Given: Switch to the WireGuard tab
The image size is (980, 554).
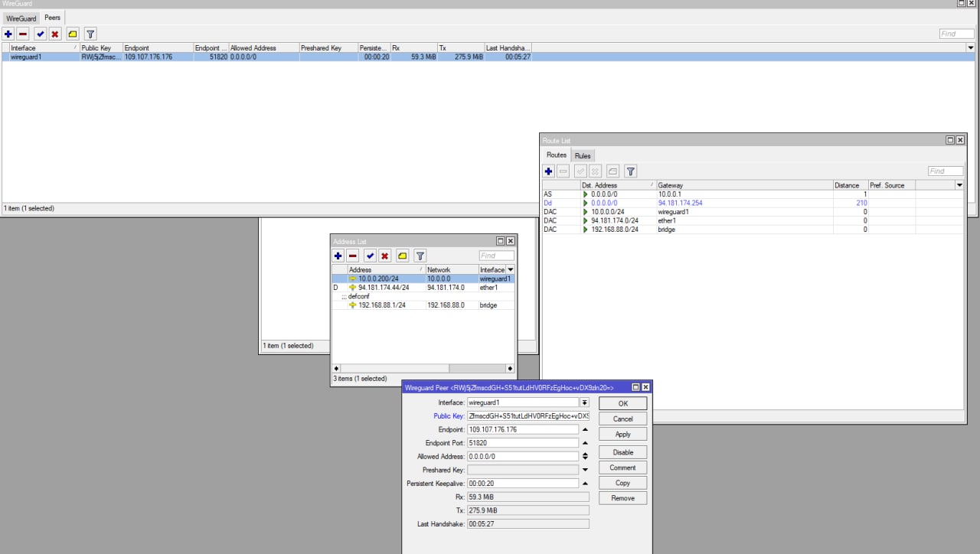Looking at the screenshot, I should pyautogui.click(x=21, y=18).
